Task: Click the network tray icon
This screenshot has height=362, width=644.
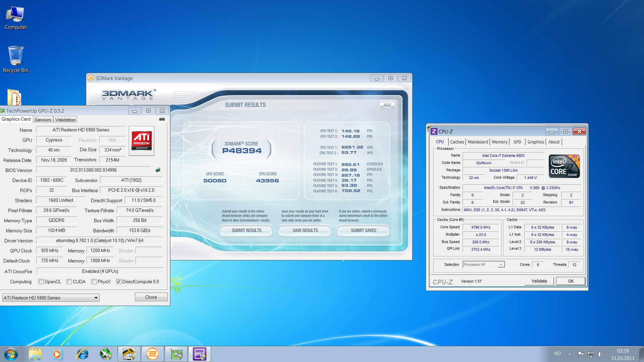Action: [x=591, y=354]
